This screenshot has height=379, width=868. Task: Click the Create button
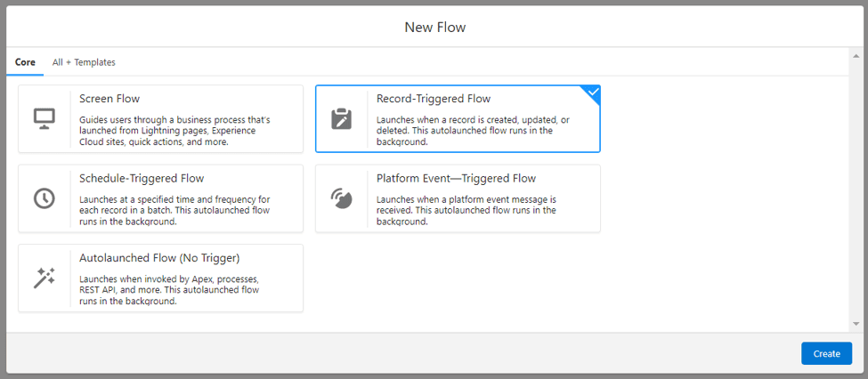click(826, 353)
